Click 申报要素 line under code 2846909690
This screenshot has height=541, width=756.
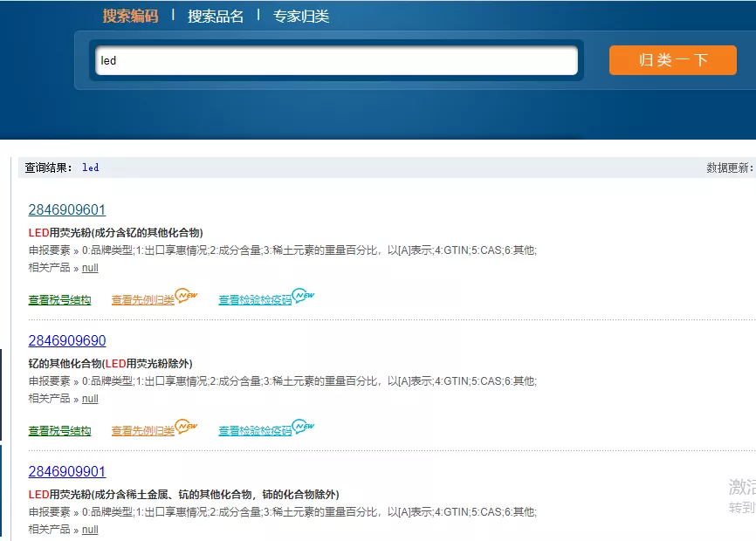[283, 381]
